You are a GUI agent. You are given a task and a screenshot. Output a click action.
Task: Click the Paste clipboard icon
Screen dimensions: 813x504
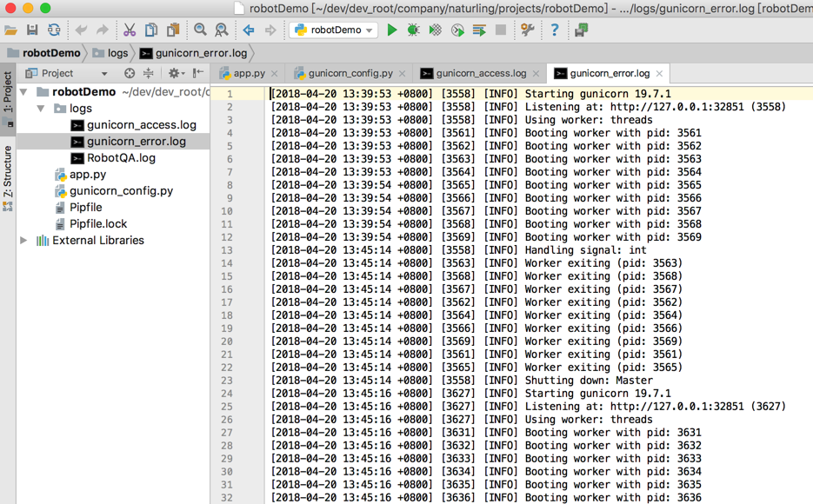point(173,30)
